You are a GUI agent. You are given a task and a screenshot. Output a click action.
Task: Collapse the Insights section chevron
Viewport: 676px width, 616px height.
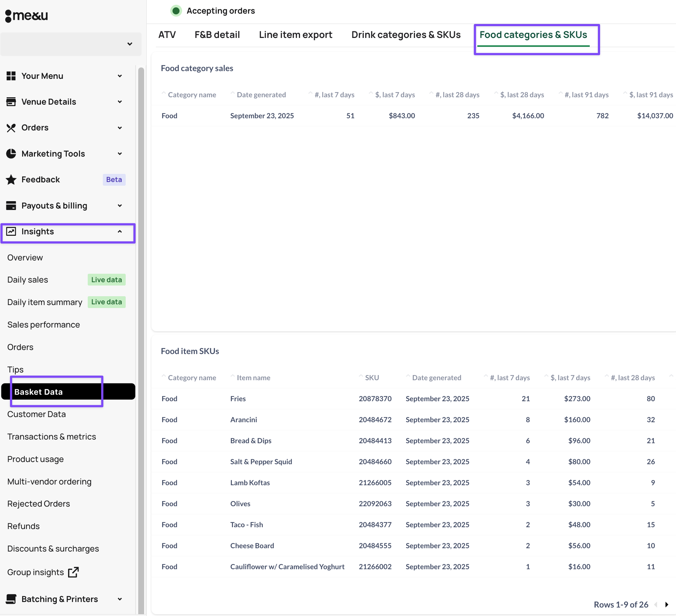120,231
